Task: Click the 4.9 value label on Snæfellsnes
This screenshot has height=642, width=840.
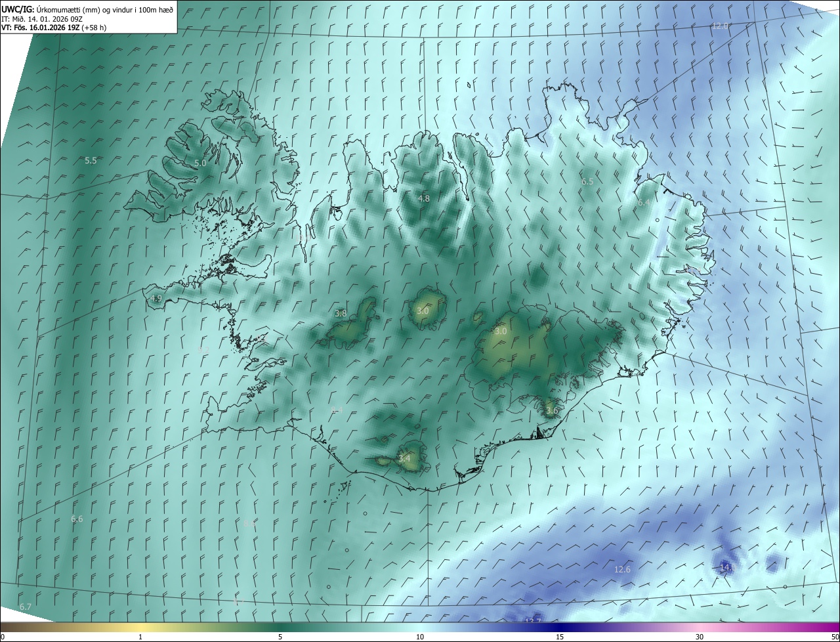Action: pos(156,298)
